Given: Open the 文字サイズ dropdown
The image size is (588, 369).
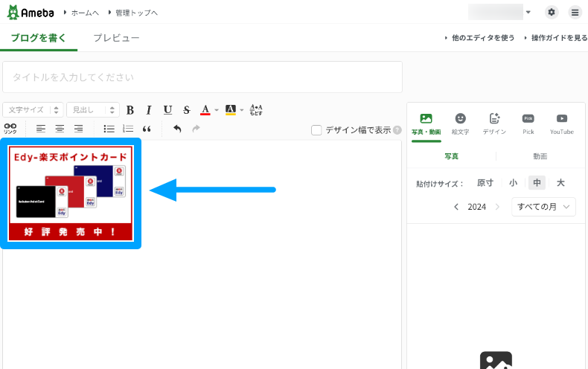Looking at the screenshot, I should click(33, 110).
